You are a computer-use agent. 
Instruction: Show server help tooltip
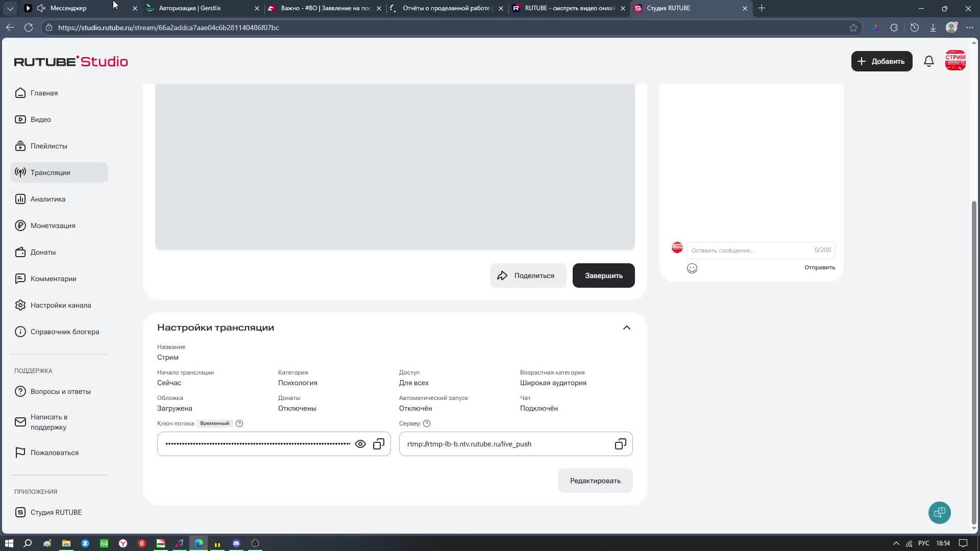[427, 423]
